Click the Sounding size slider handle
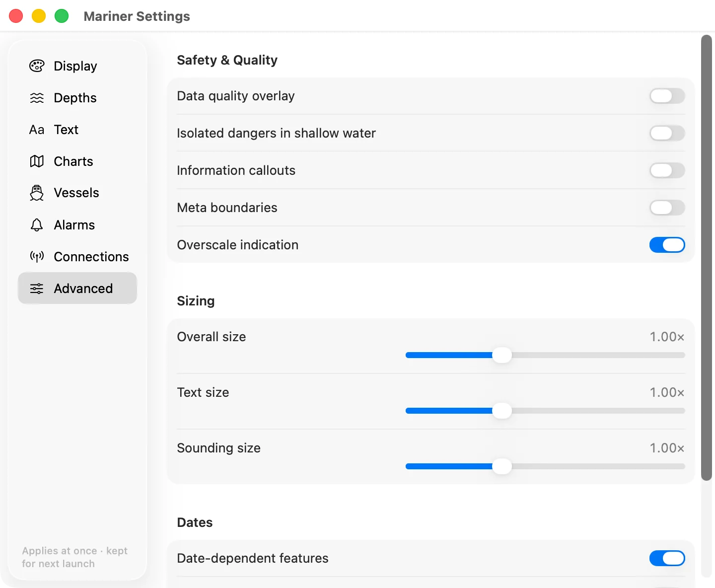 pos(502,466)
